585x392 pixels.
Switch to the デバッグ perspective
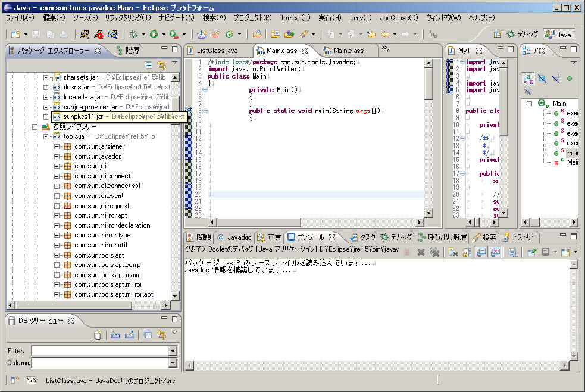point(523,35)
